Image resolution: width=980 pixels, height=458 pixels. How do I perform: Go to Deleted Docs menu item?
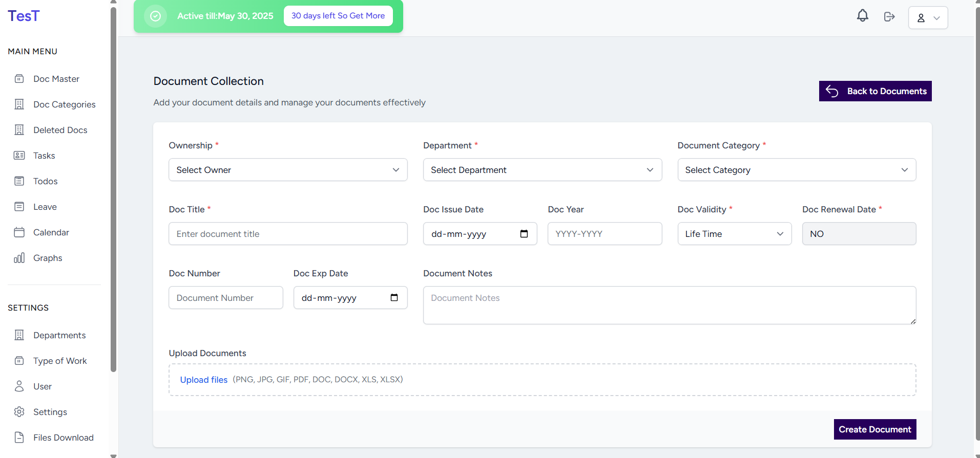point(60,130)
